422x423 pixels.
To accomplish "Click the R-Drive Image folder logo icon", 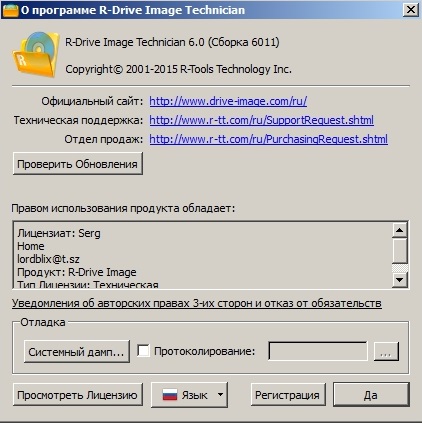I will tap(36, 54).
